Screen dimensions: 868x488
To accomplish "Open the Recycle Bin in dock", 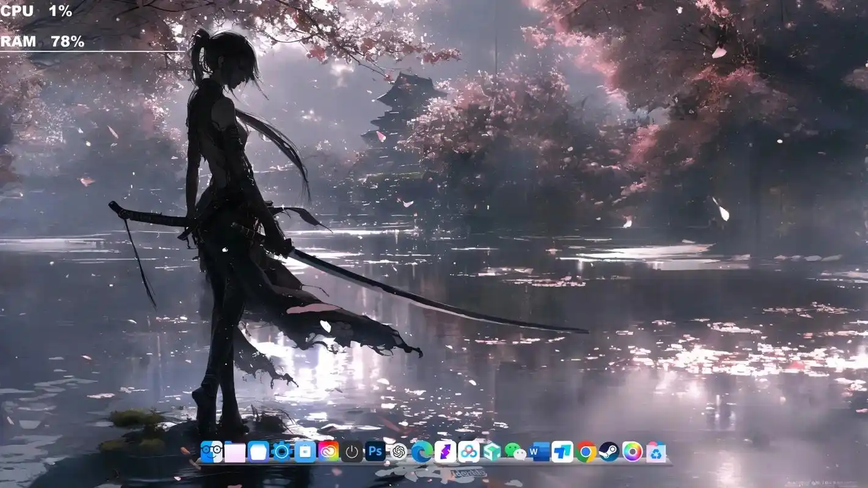I will [656, 452].
